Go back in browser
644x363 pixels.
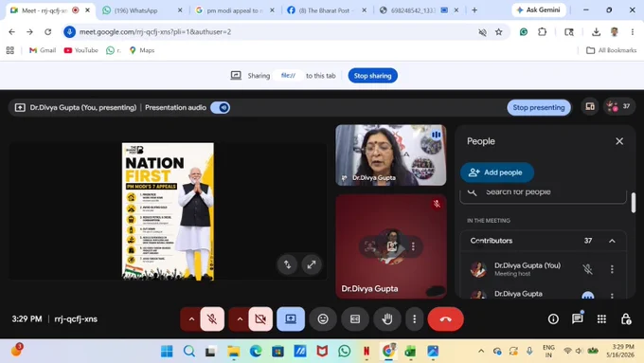(11, 31)
